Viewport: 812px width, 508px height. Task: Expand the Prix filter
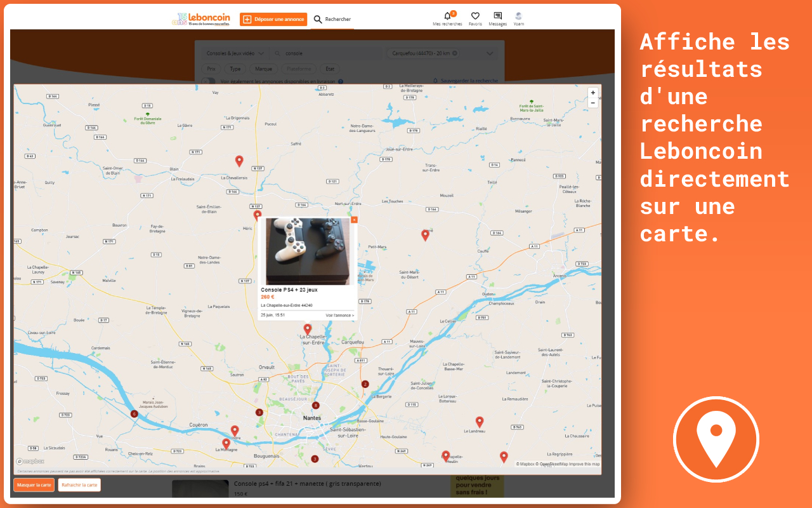click(211, 69)
